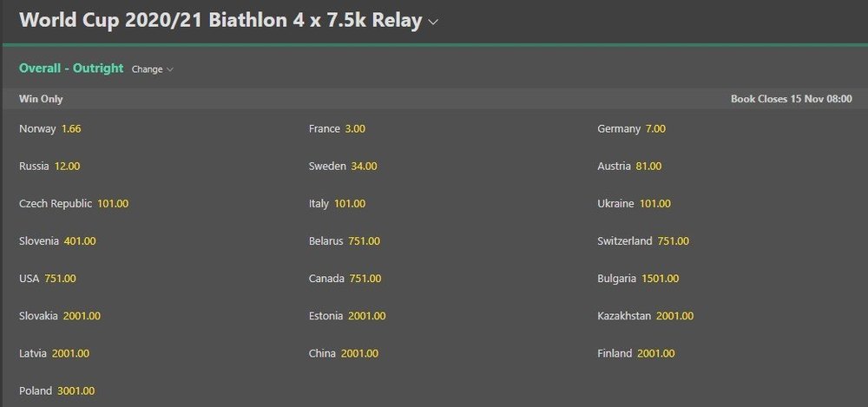Select Belarus at 751.00
This screenshot has height=407, width=868.
coord(363,241)
